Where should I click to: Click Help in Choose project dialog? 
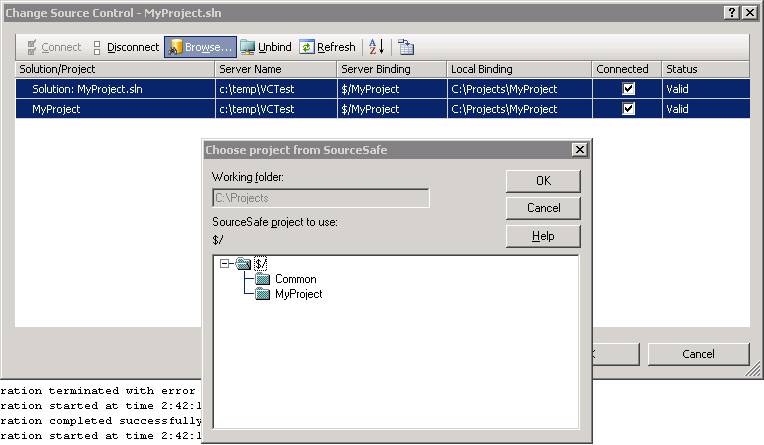(x=543, y=236)
